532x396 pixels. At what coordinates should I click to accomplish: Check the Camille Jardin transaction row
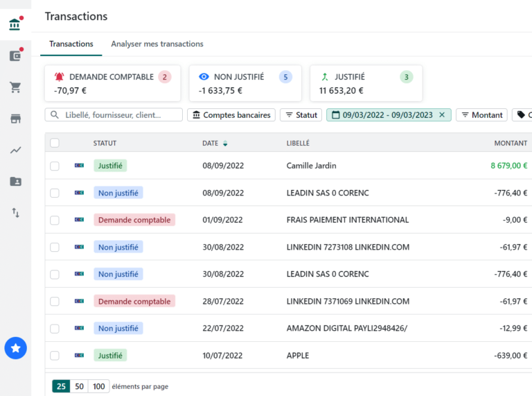click(x=55, y=166)
